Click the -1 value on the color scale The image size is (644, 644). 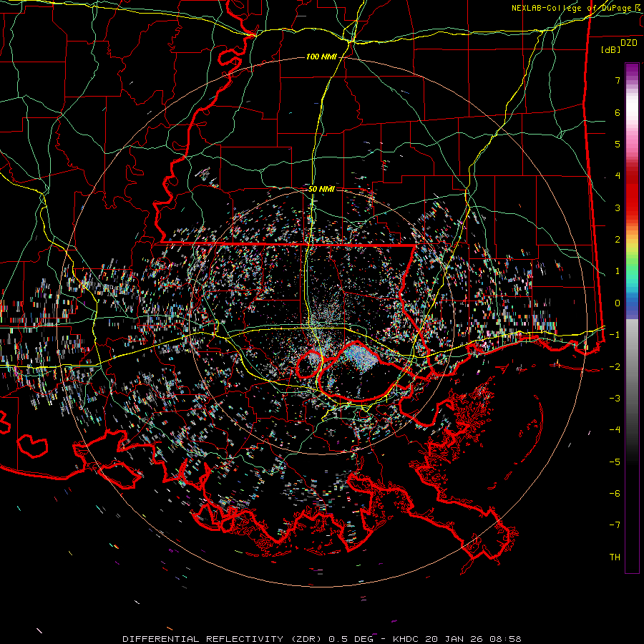[615, 335]
